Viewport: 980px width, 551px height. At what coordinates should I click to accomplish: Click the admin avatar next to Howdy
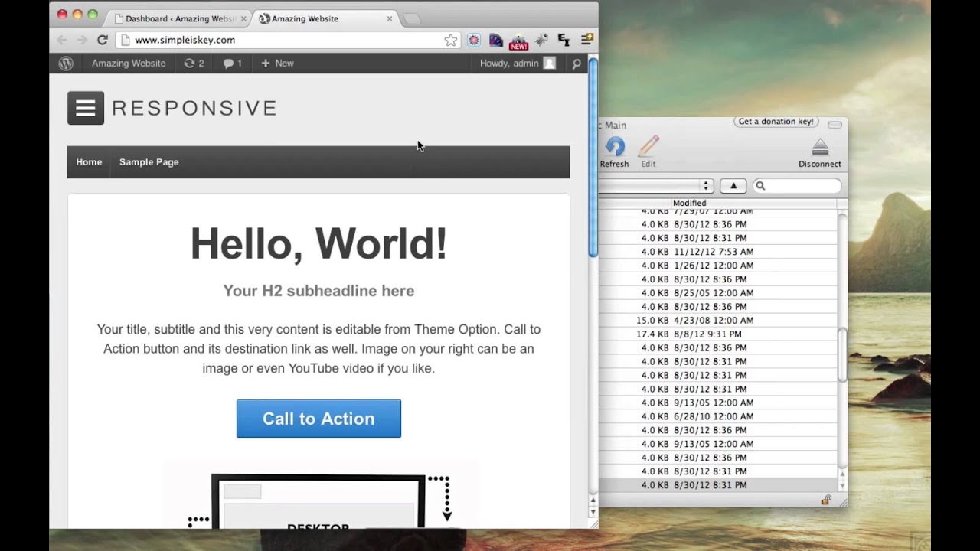(549, 64)
